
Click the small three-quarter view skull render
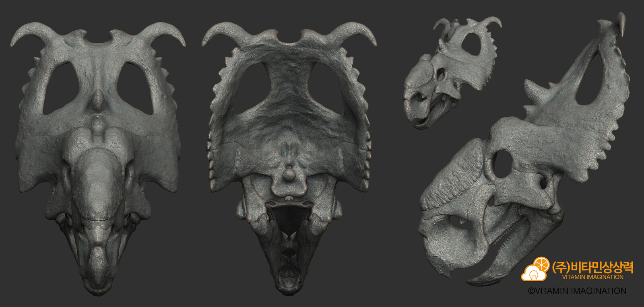coord(453,72)
